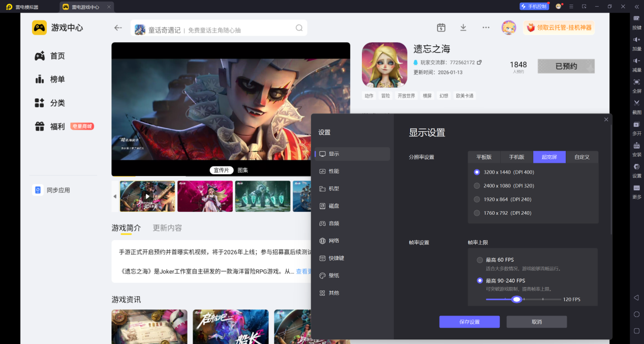Screen dimensions: 644x344
Task: Select 1920 x 864 resolution radio
Action: pyautogui.click(x=477, y=199)
